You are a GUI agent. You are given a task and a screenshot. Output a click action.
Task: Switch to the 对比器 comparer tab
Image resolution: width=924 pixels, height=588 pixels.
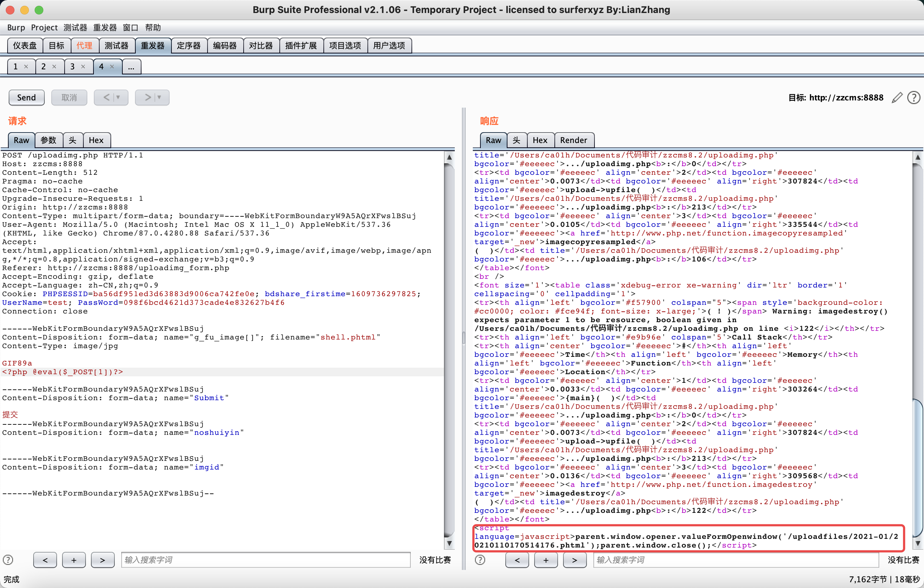click(x=261, y=46)
